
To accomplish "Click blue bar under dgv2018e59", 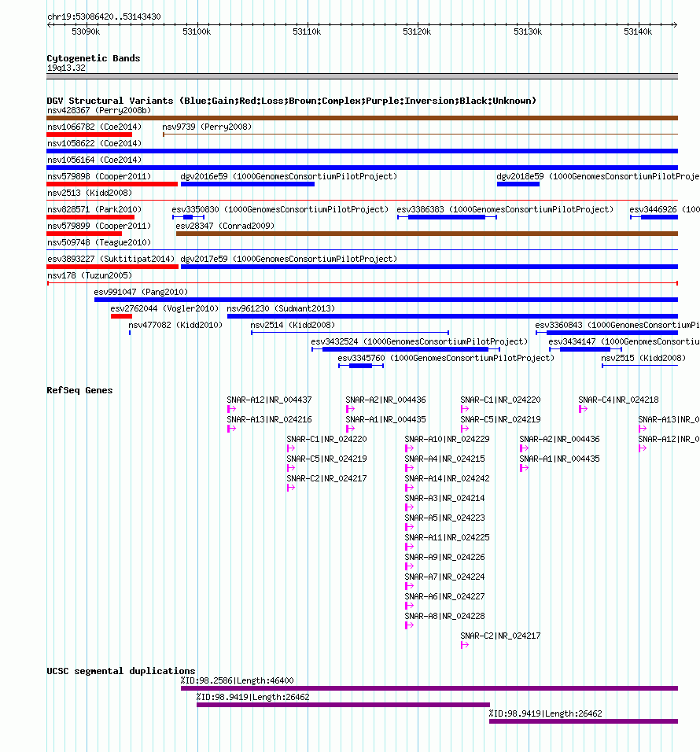I will point(518,184).
